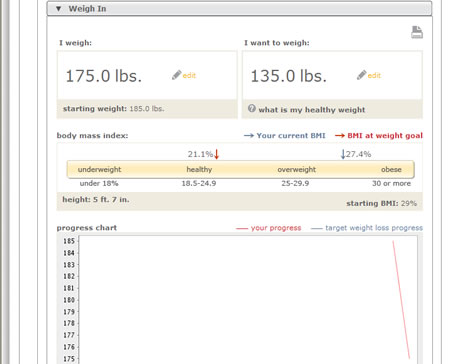Click the 185 label on the chart axis
Image resolution: width=450 pixels, height=364 pixels.
tap(69, 241)
